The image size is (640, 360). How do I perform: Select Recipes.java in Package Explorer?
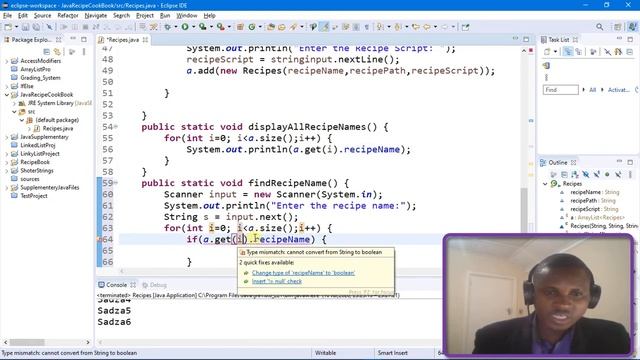click(x=58, y=129)
